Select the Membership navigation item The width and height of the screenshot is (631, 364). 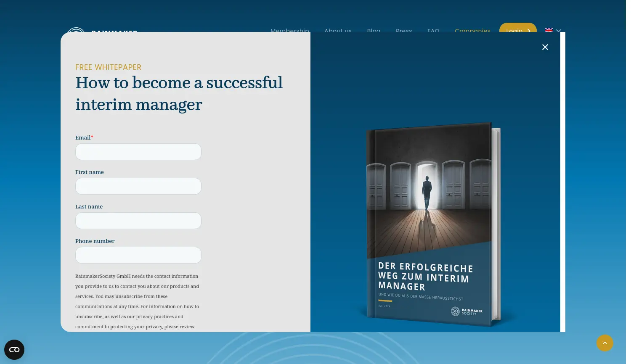tap(290, 31)
